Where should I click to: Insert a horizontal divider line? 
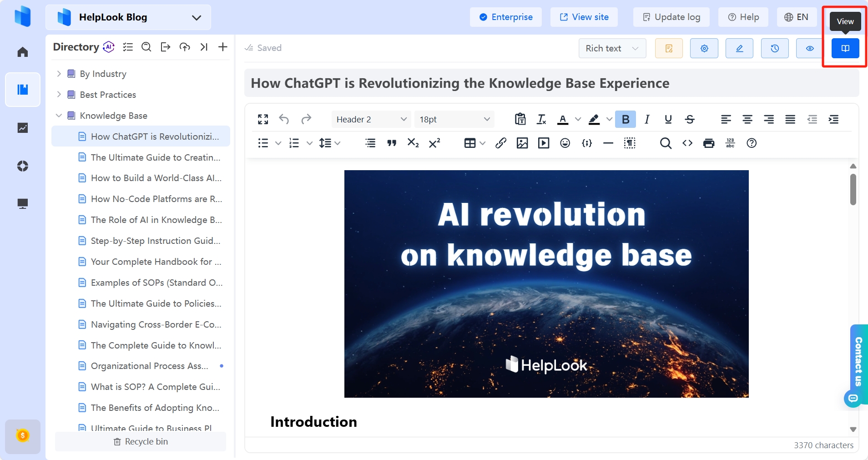coord(608,143)
